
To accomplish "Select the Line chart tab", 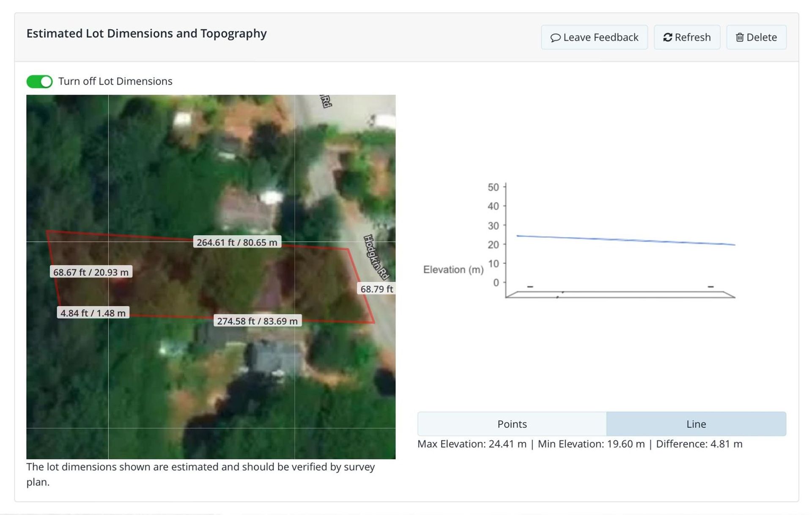I will (696, 424).
